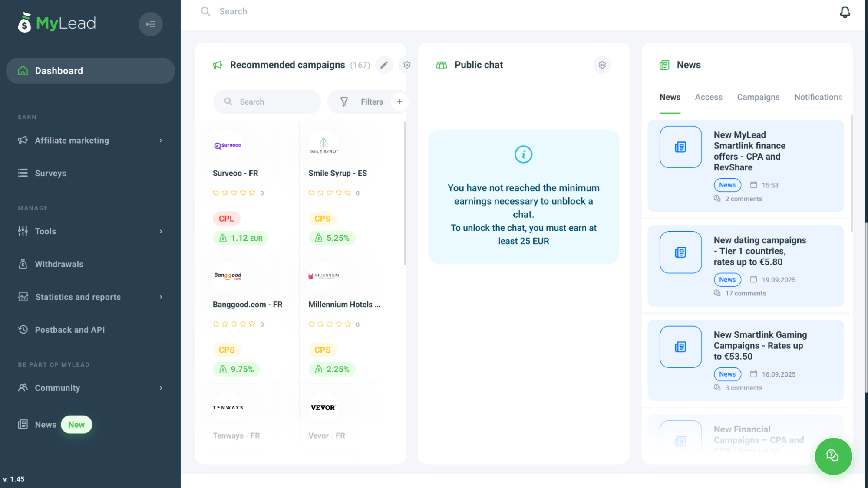Viewport: 868px width, 488px height.
Task: Collapse the sidebar with the arrow button
Action: click(151, 24)
